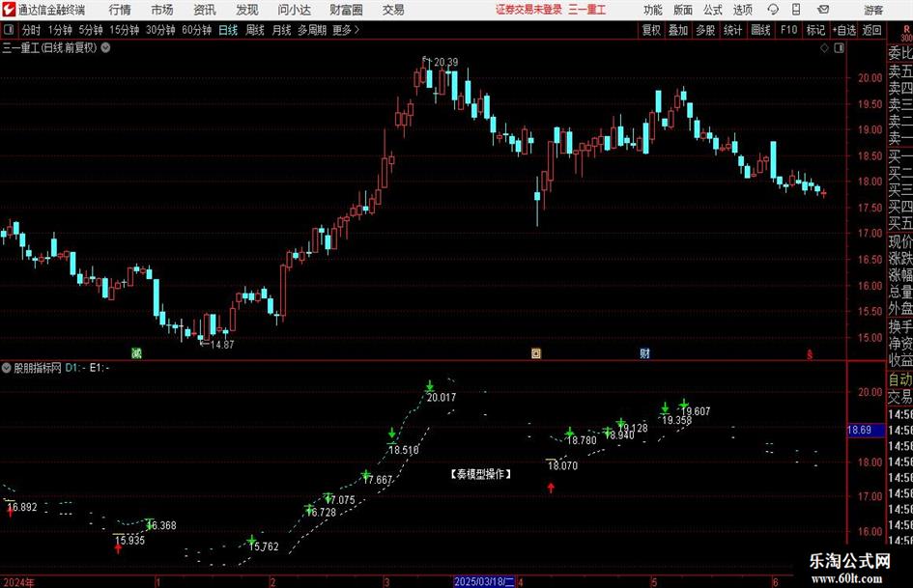This screenshot has height=588, width=913.
Task: Add stock with the +自选 button
Action: point(843,30)
